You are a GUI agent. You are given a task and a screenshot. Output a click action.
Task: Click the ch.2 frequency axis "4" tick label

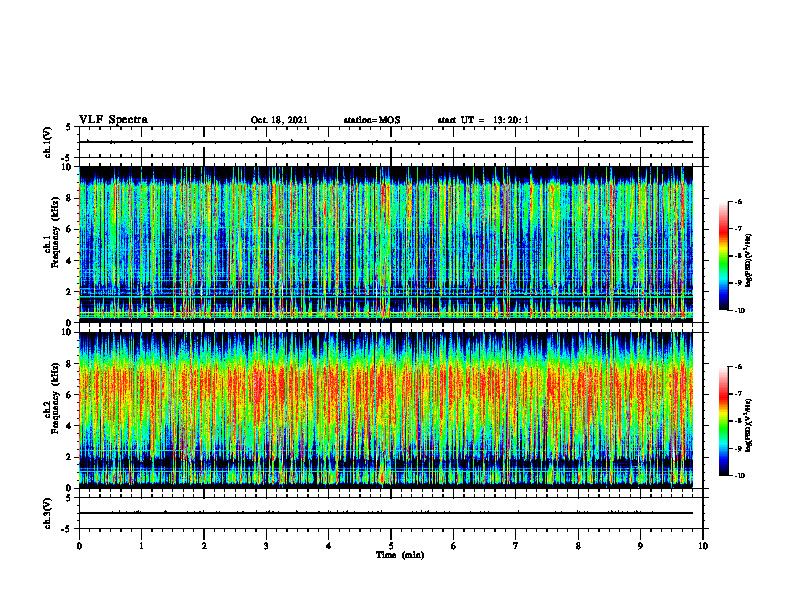click(70, 426)
